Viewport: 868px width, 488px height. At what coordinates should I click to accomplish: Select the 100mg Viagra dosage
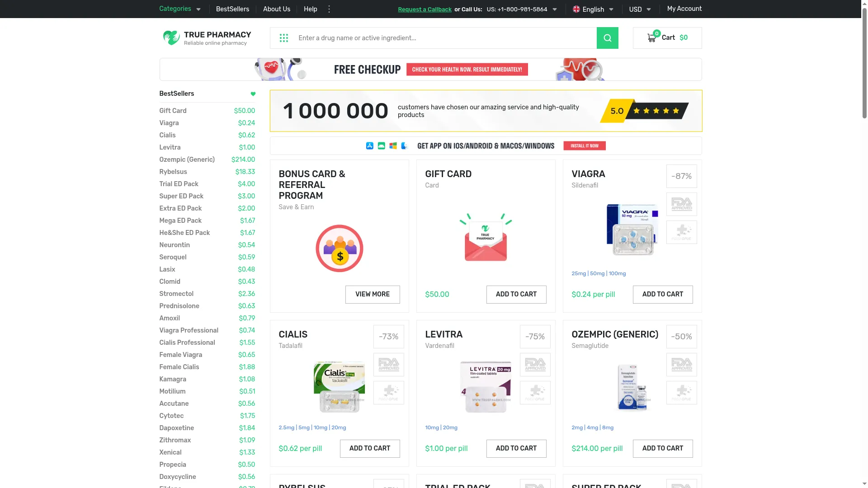pos(617,274)
